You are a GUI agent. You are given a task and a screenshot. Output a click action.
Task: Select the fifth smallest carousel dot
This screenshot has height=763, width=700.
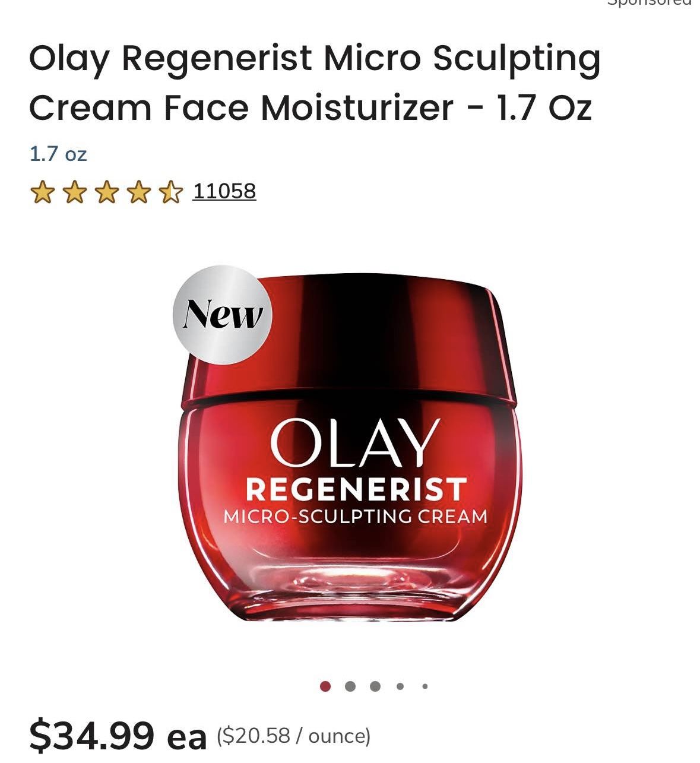pyautogui.click(x=425, y=686)
